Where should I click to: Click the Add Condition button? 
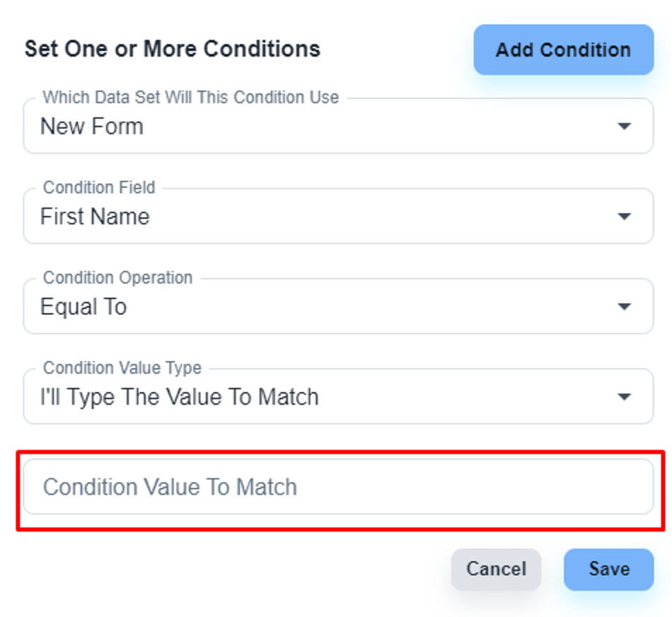563,50
